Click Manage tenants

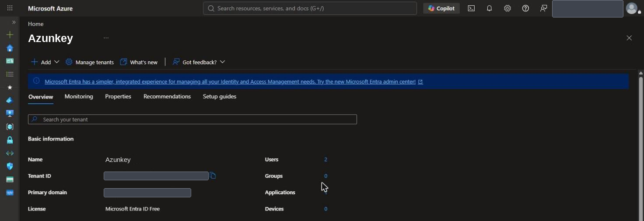[90, 62]
